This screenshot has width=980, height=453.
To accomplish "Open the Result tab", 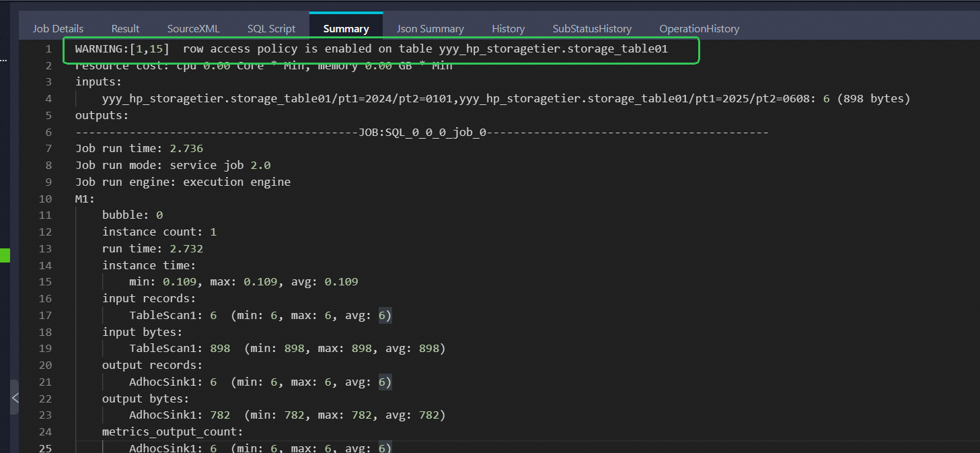I will [125, 28].
